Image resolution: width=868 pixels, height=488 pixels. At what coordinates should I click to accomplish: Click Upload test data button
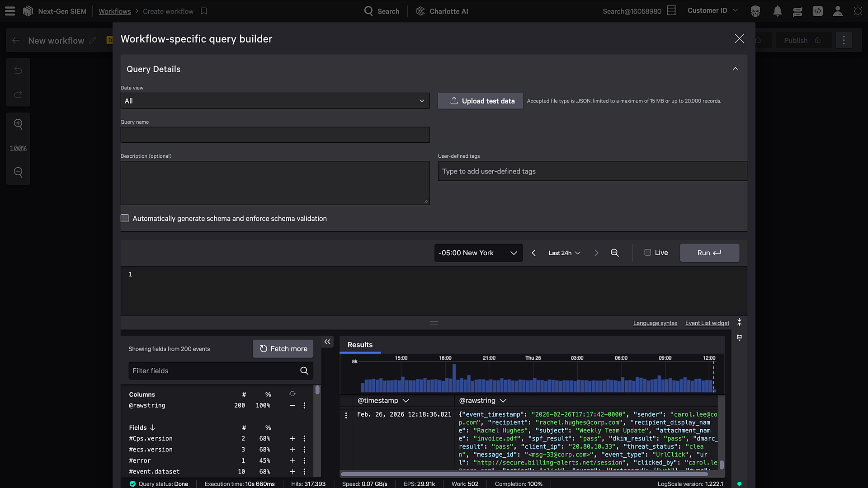tap(480, 101)
